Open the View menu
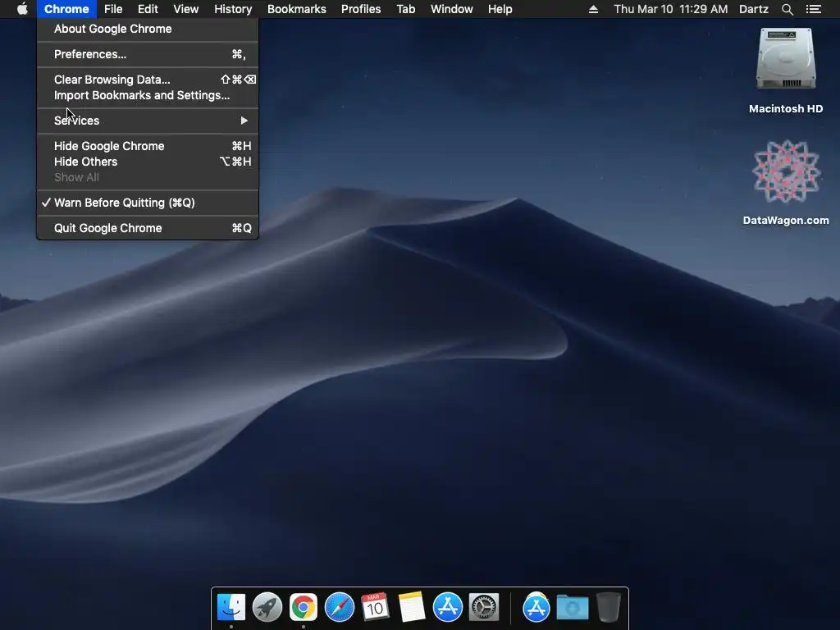This screenshot has height=630, width=840. (x=186, y=9)
